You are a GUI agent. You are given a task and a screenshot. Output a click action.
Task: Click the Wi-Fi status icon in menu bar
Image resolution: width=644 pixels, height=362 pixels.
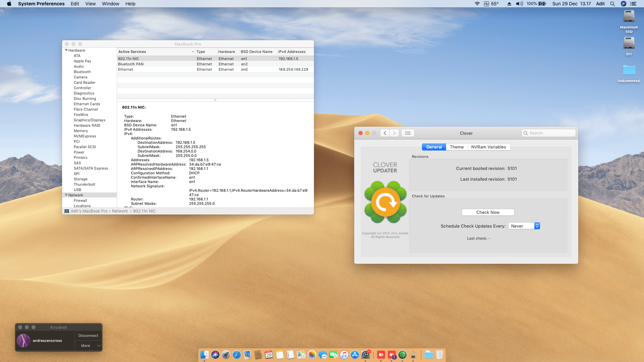[477, 4]
